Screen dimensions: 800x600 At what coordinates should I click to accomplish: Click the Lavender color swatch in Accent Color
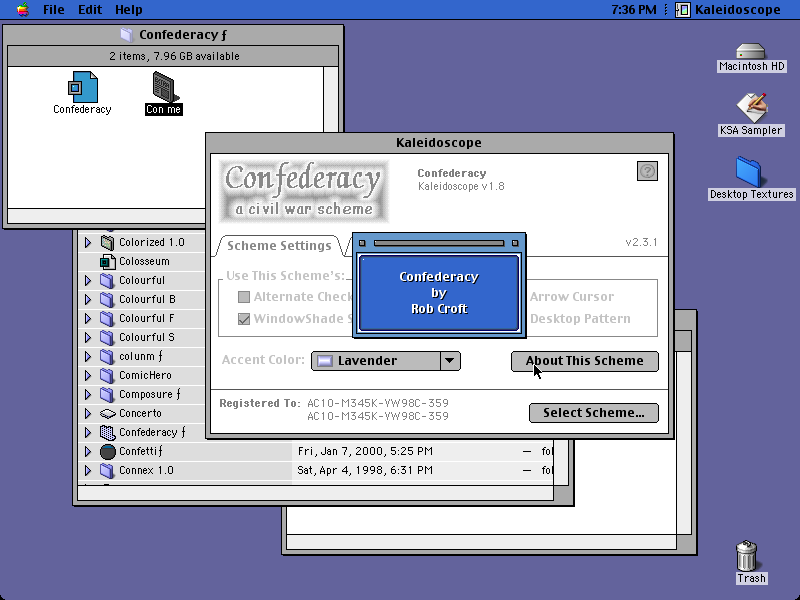(x=324, y=361)
